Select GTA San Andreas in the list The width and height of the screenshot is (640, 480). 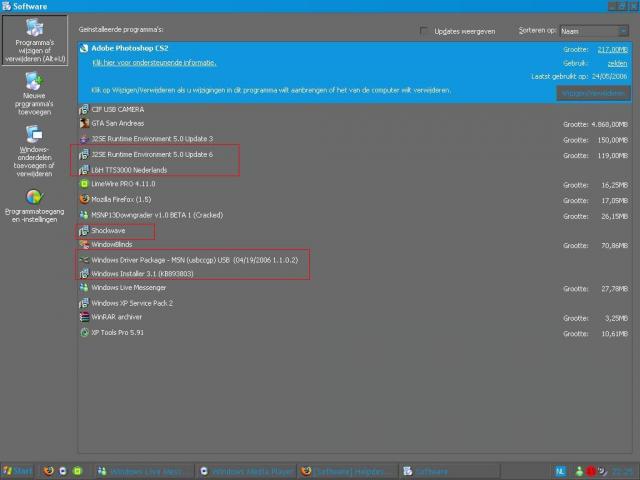coord(354,124)
